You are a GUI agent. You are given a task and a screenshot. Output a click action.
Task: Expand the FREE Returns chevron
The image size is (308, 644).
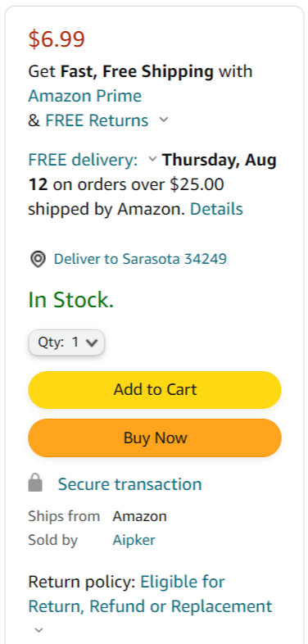pos(164,120)
